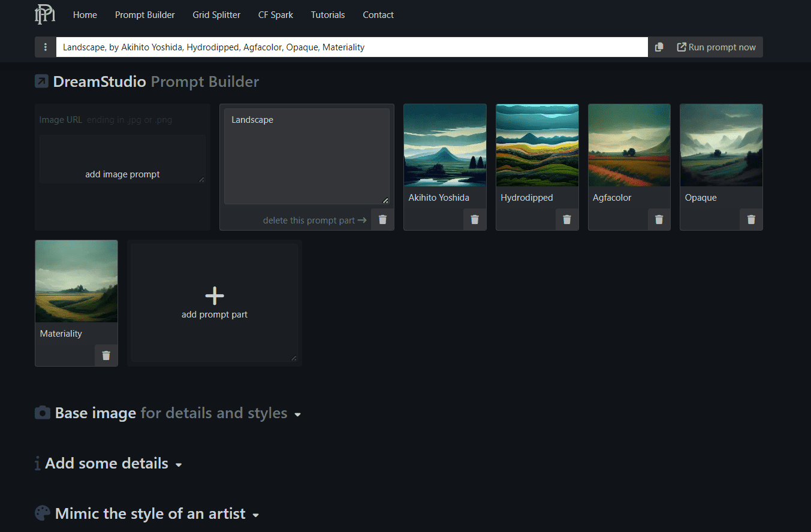The width and height of the screenshot is (811, 532).
Task: Click the site logo in the top bar
Action: 44,14
